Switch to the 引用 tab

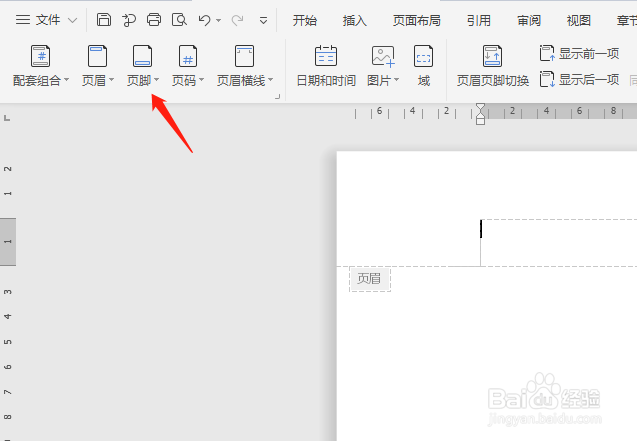coord(479,20)
